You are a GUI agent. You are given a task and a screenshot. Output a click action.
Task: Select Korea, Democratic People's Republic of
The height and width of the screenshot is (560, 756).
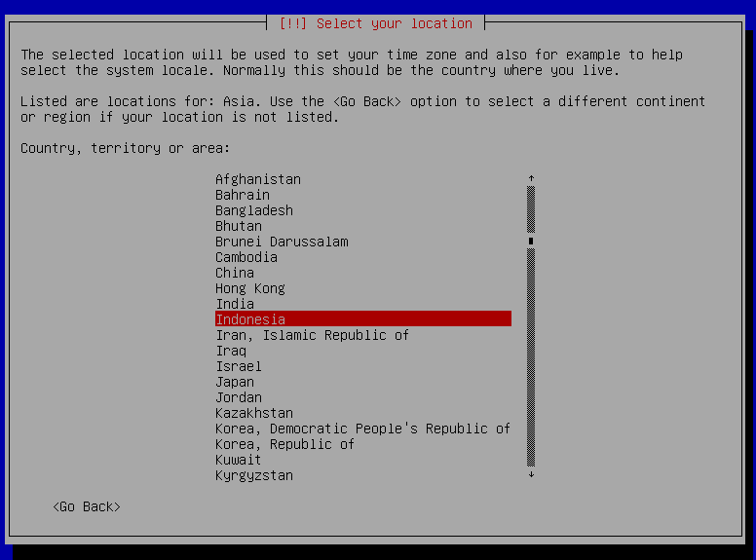point(363,429)
